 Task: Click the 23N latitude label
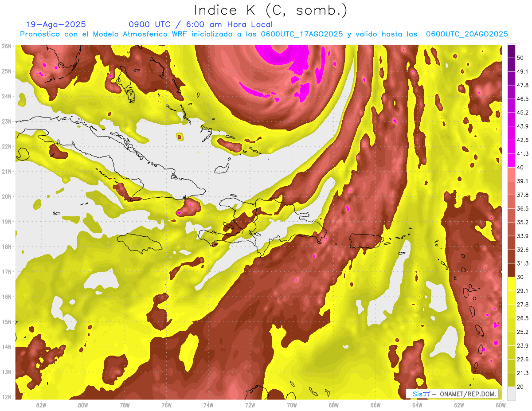(x=7, y=121)
